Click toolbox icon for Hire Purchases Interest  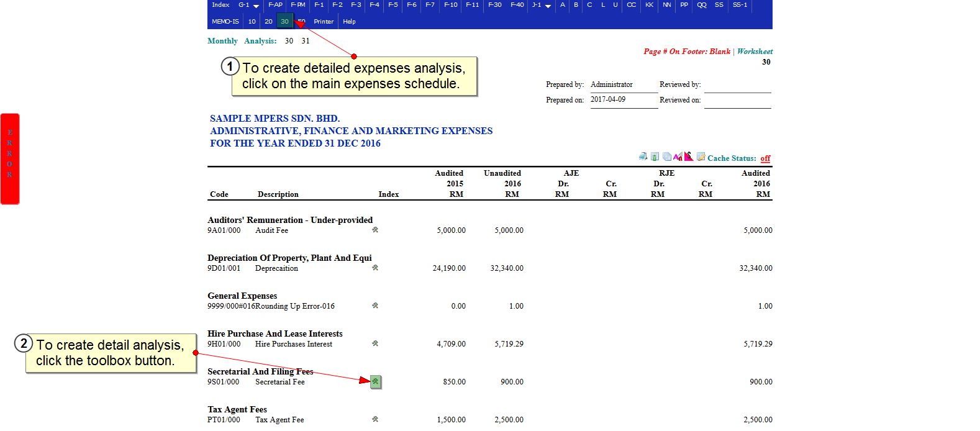375,343
